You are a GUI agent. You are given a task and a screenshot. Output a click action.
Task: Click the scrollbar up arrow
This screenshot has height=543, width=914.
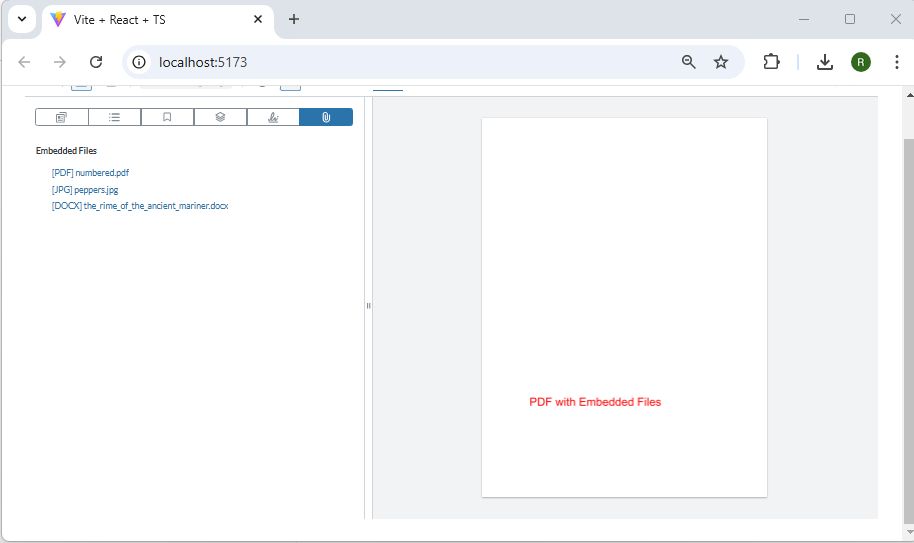point(909,95)
